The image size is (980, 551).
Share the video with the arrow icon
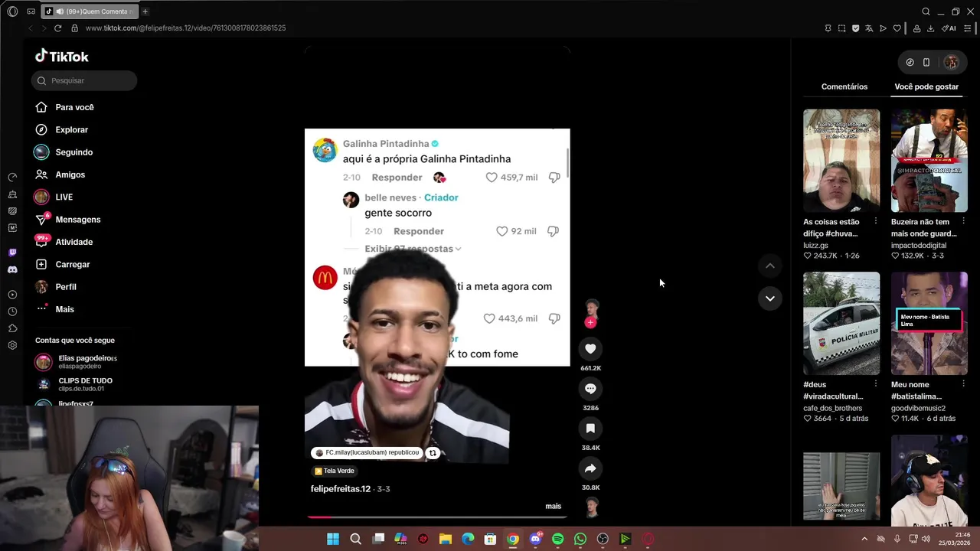(x=590, y=468)
